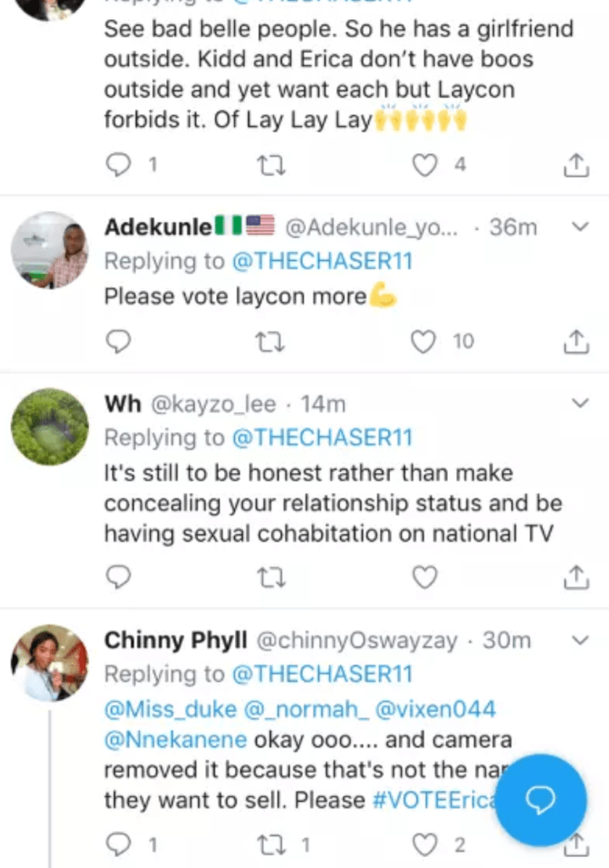View Chinny Phyll's profile picture
Image resolution: width=609 pixels, height=868 pixels.
click(49, 663)
